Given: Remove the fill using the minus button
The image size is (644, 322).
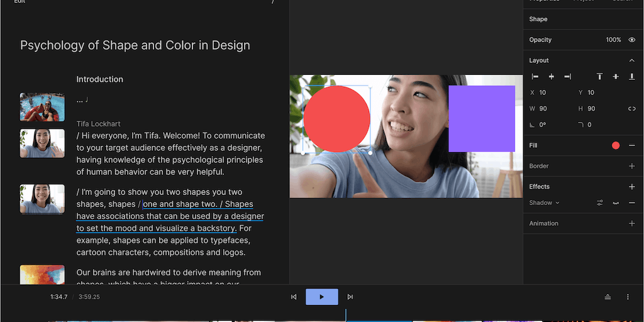Looking at the screenshot, I should click(x=632, y=145).
